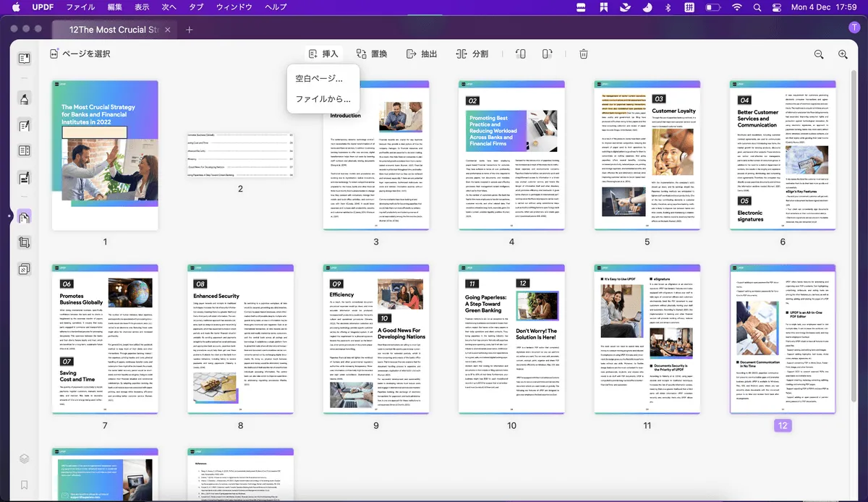Select page 11 It's Easy to Use UPDF thumbnail

647,339
